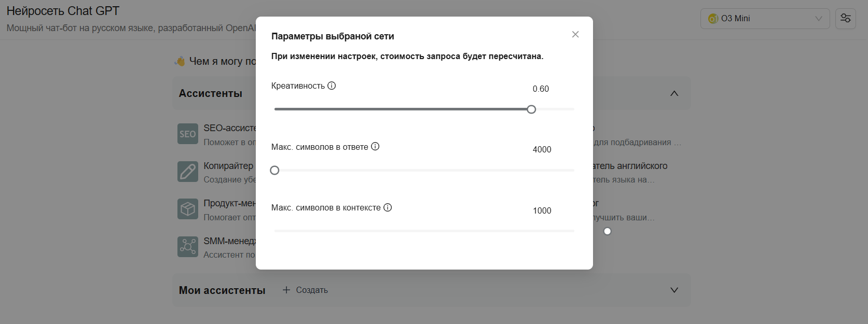Expand the Мои ассистенты section

[x=674, y=290]
